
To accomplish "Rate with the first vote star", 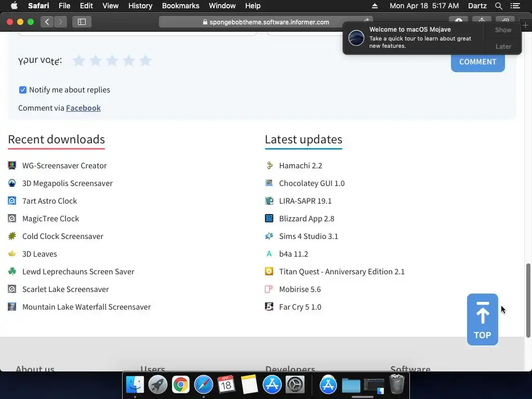I will click(79, 61).
